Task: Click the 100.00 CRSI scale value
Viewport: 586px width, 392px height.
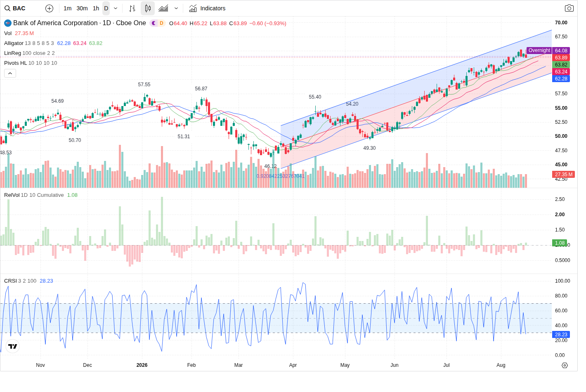Action: [x=562, y=281]
